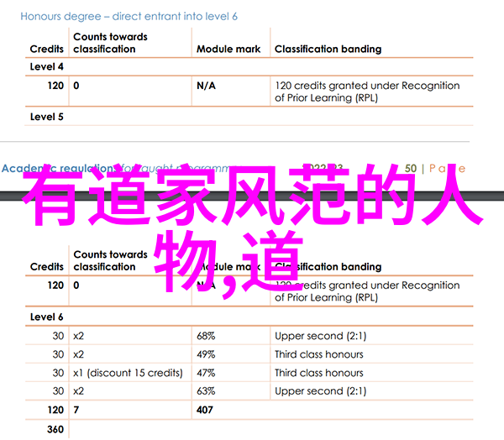The height and width of the screenshot is (440, 504).
Task: Click the bold total 7 in bottom table
Action: (x=76, y=410)
